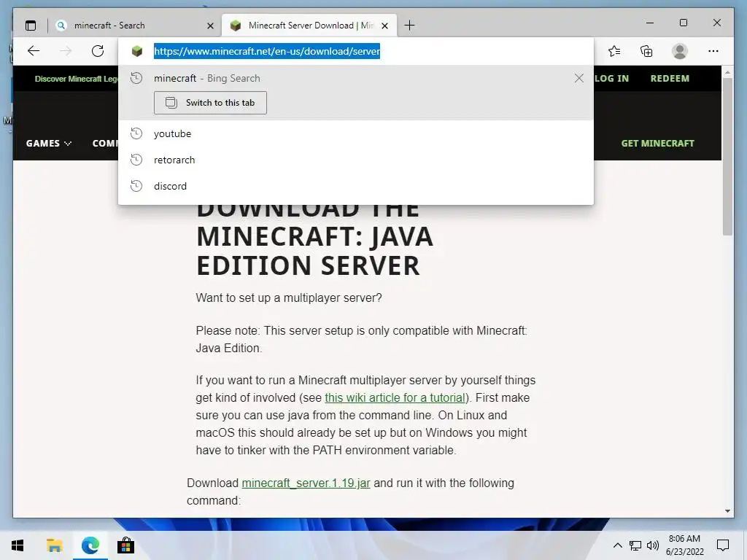
Task: Minimize the Edge browser window
Action: pos(650,23)
